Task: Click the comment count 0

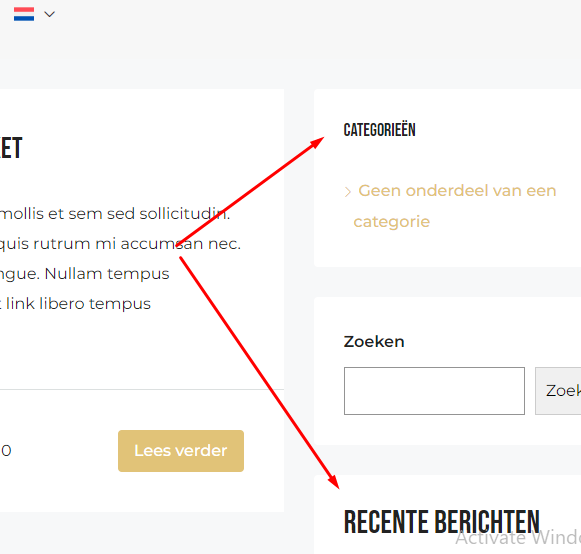Action: tap(6, 451)
